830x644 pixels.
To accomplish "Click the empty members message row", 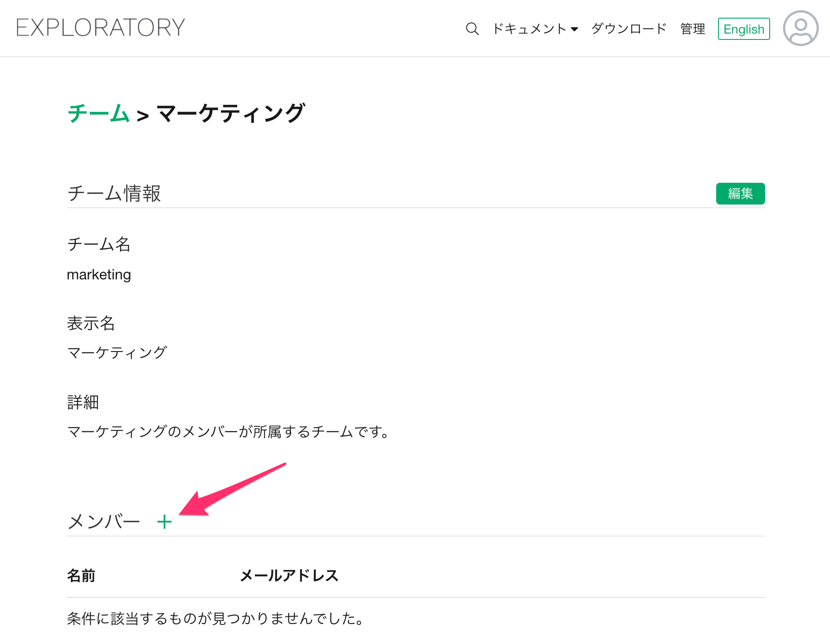I will [x=215, y=619].
